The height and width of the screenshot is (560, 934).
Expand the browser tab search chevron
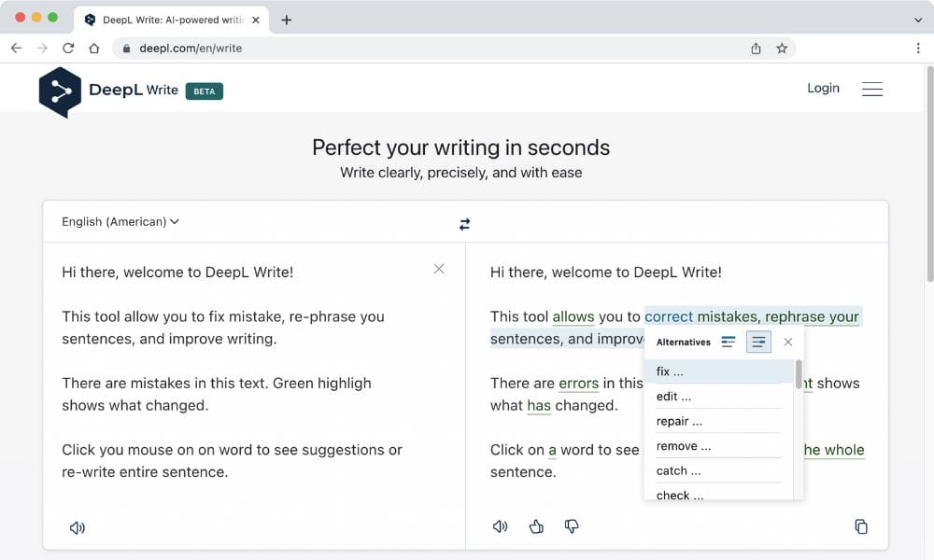[917, 20]
